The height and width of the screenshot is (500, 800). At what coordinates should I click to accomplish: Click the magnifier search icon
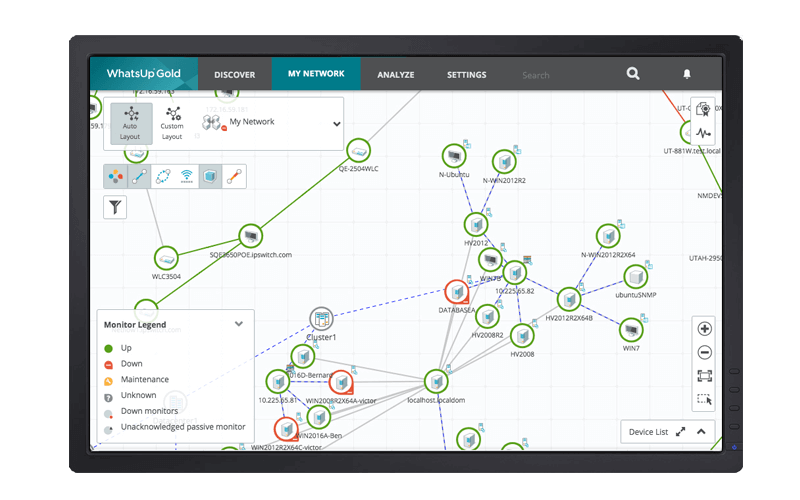point(633,73)
